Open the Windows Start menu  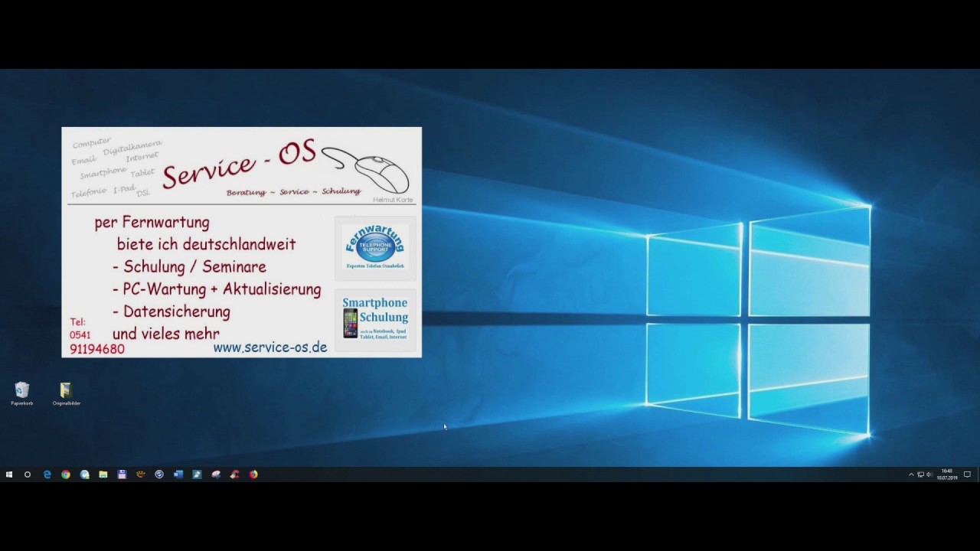(9, 474)
